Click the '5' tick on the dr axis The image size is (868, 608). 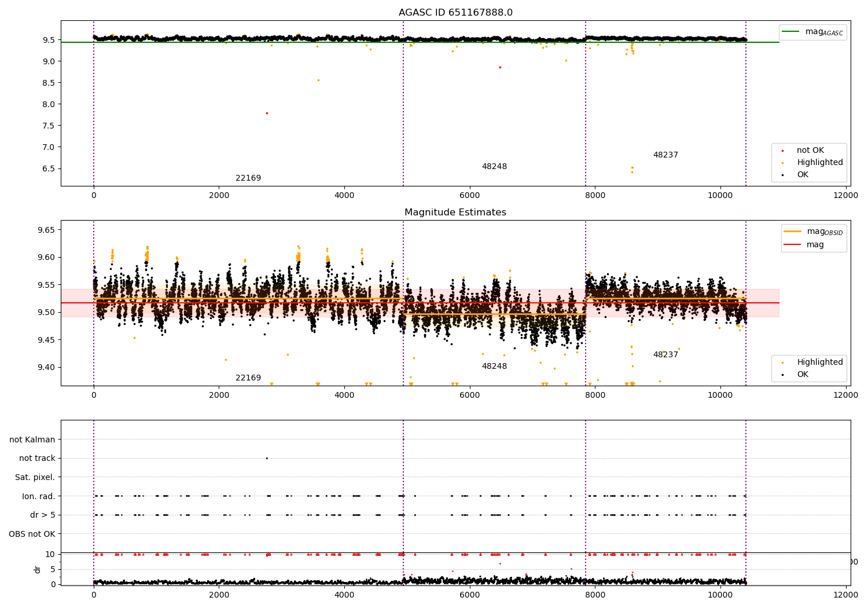pos(53,569)
